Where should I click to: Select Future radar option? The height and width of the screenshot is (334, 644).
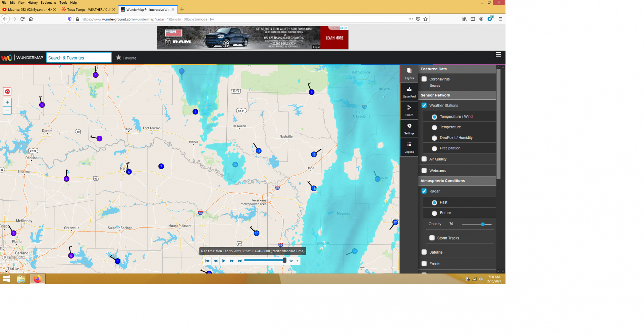(434, 213)
